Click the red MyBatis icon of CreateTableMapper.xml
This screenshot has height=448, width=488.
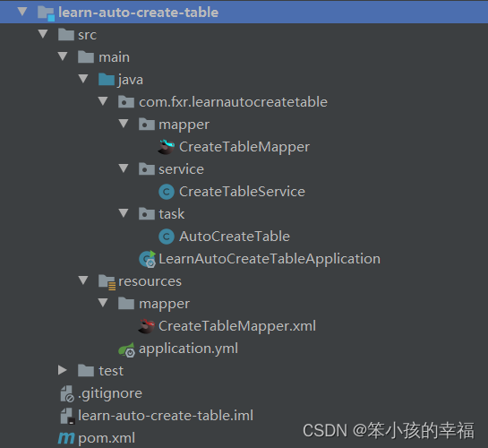146,326
